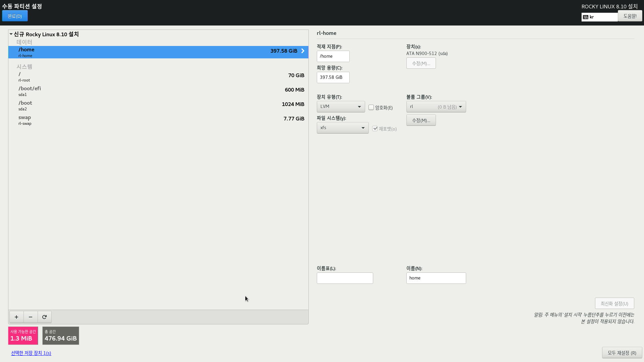Reload storage configuration with the refresh icon

44,317
